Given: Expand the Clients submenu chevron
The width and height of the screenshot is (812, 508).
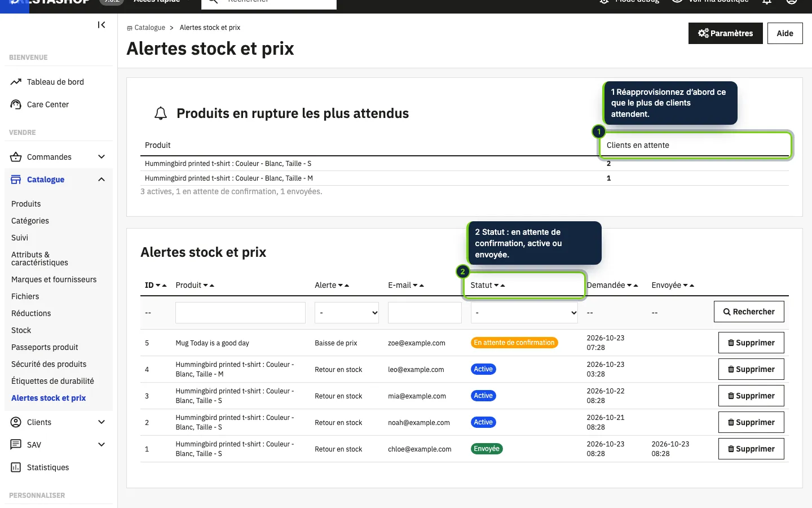Looking at the screenshot, I should tap(101, 422).
